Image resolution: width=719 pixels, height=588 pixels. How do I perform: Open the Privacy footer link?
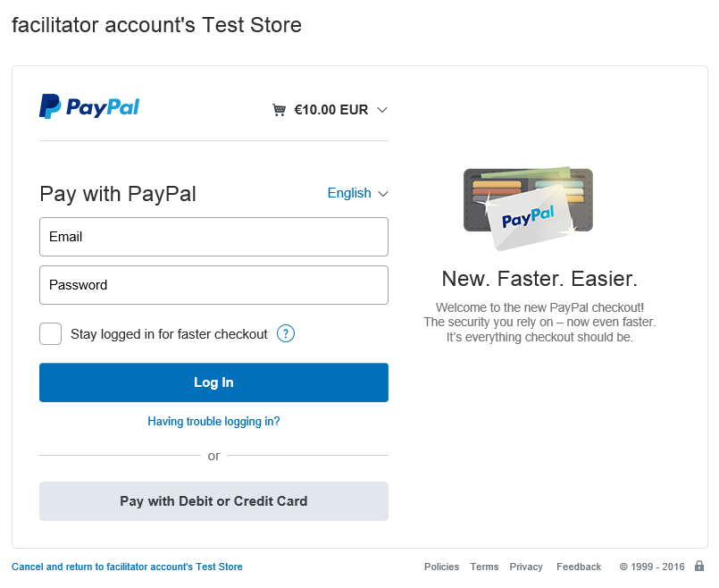click(526, 567)
